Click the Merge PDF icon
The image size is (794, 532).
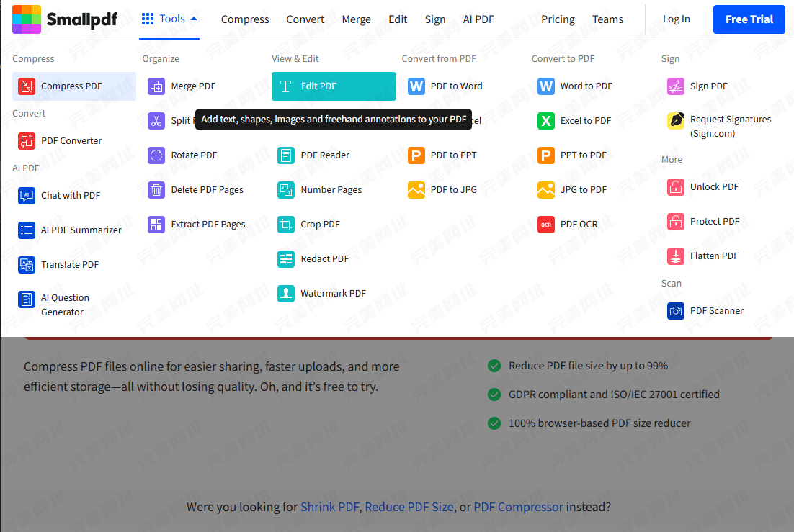[156, 86]
